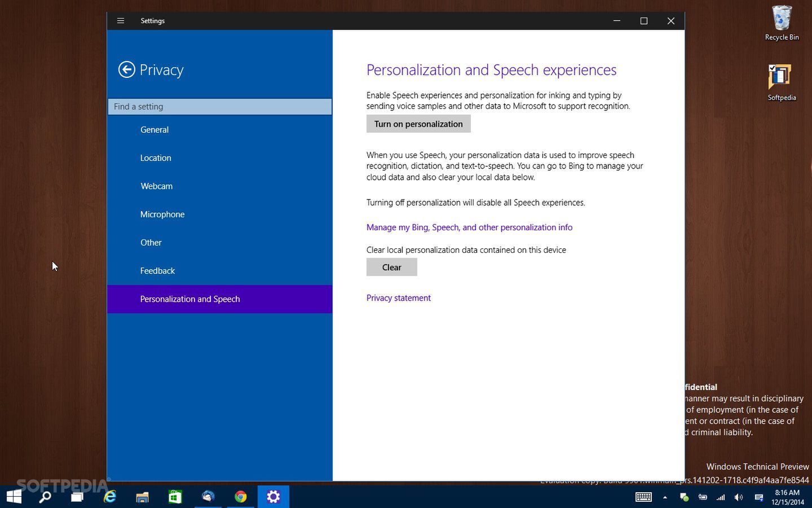Open the taskbar clock showing 8:16 AM
Image resolution: width=812 pixels, height=508 pixels.
[x=788, y=497]
